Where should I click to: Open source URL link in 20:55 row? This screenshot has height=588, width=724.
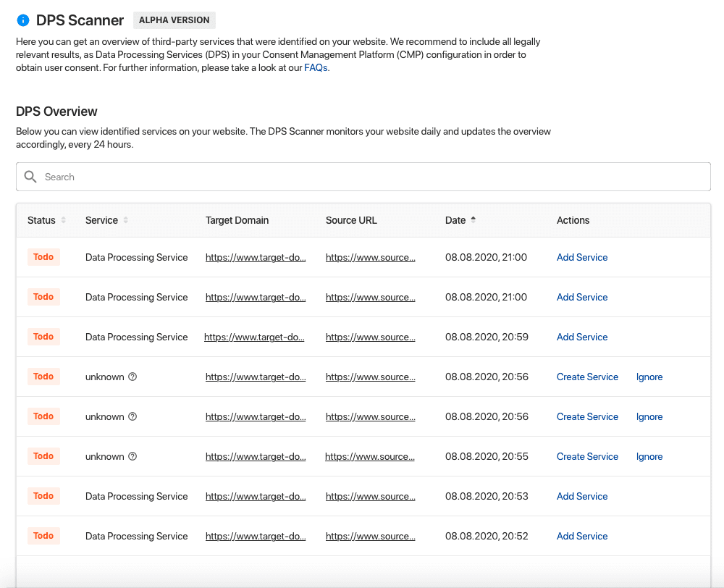[370, 456]
